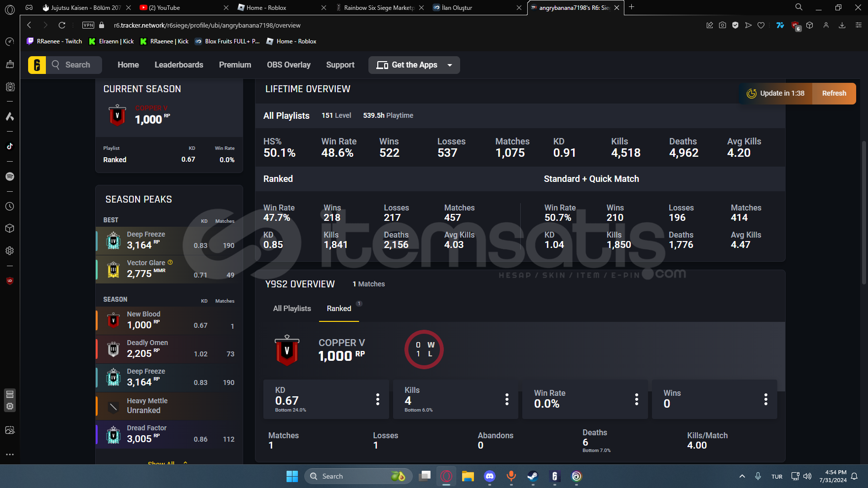Image resolution: width=868 pixels, height=488 pixels.
Task: Reload the current page
Action: [x=62, y=25]
